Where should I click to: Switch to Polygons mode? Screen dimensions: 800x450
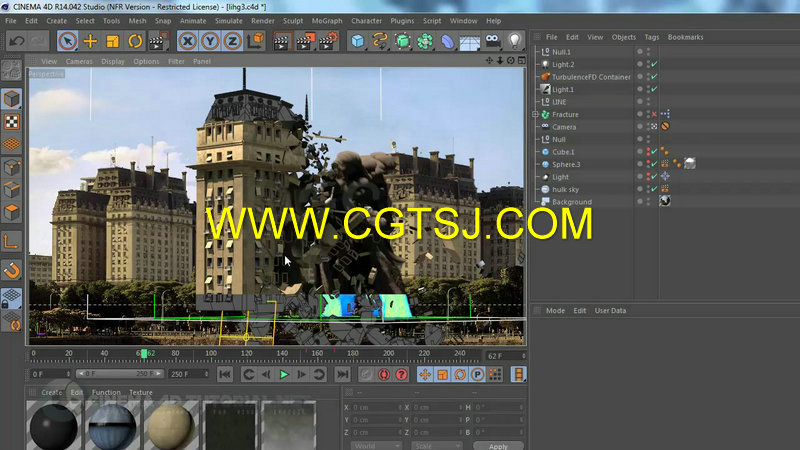click(11, 212)
